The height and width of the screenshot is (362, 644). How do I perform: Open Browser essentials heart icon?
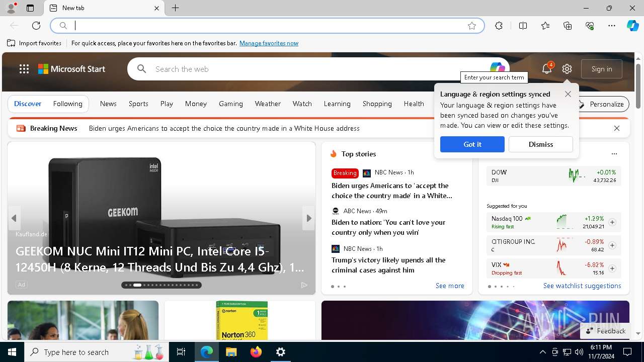tap(590, 26)
